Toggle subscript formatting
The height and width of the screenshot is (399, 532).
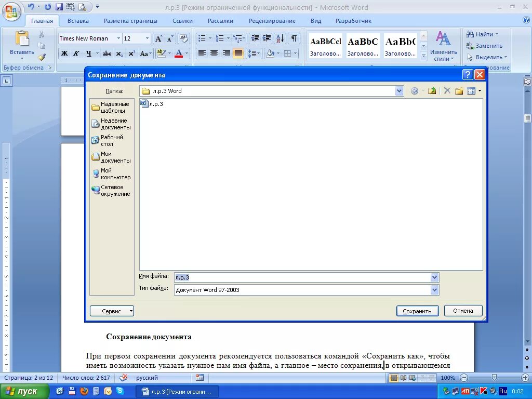(x=119, y=54)
